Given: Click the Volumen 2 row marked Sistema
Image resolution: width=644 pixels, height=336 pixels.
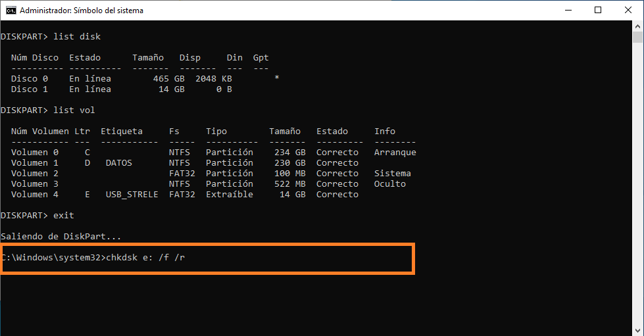Looking at the screenshot, I should (211, 174).
